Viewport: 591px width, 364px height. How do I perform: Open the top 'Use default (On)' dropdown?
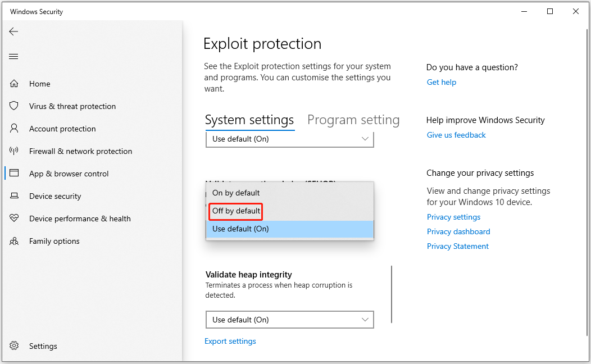[289, 139]
